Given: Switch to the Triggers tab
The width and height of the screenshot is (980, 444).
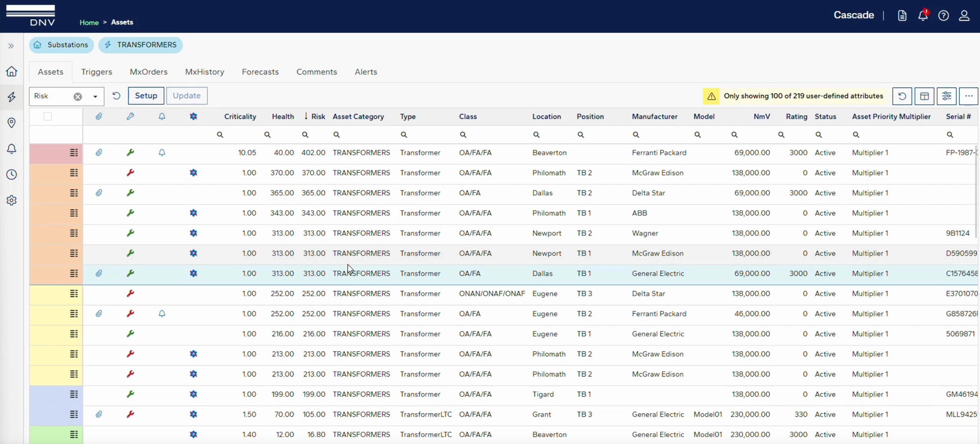Looking at the screenshot, I should tap(96, 72).
